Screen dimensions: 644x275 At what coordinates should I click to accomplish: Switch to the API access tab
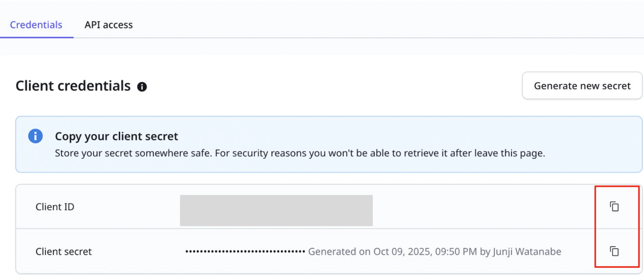(108, 25)
